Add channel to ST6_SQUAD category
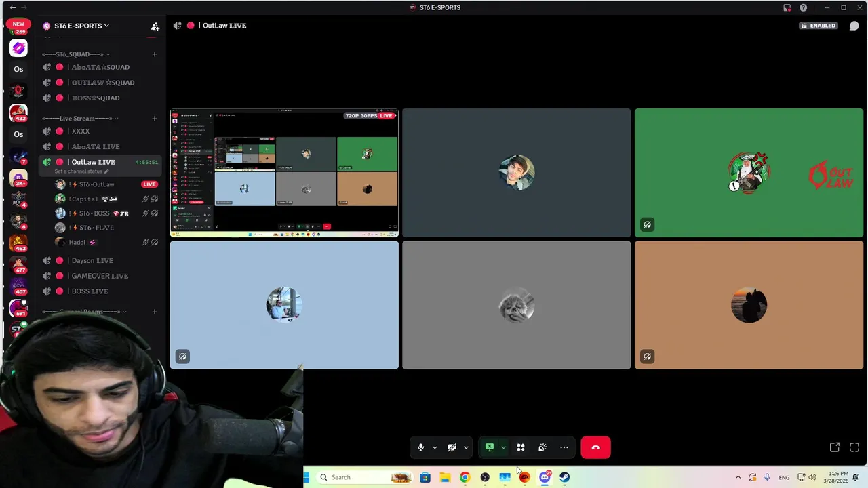The height and width of the screenshot is (488, 868). pyautogui.click(x=154, y=54)
